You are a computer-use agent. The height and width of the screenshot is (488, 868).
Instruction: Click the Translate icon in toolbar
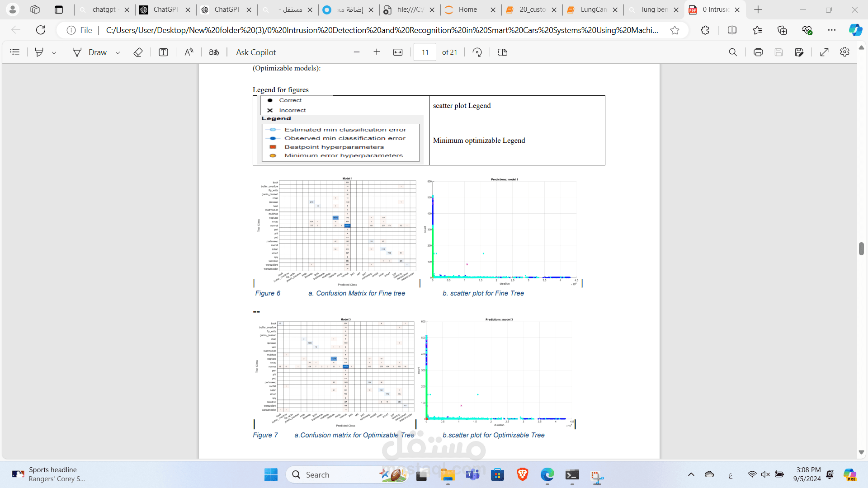point(214,52)
